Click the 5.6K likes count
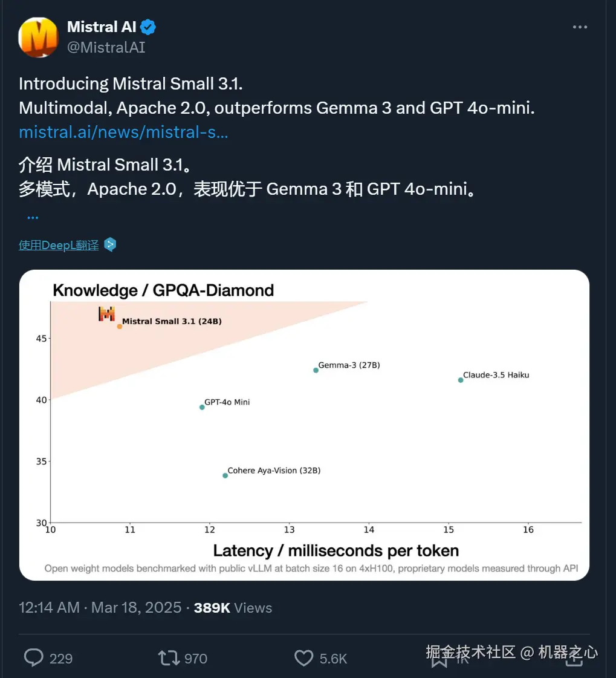 [333, 658]
